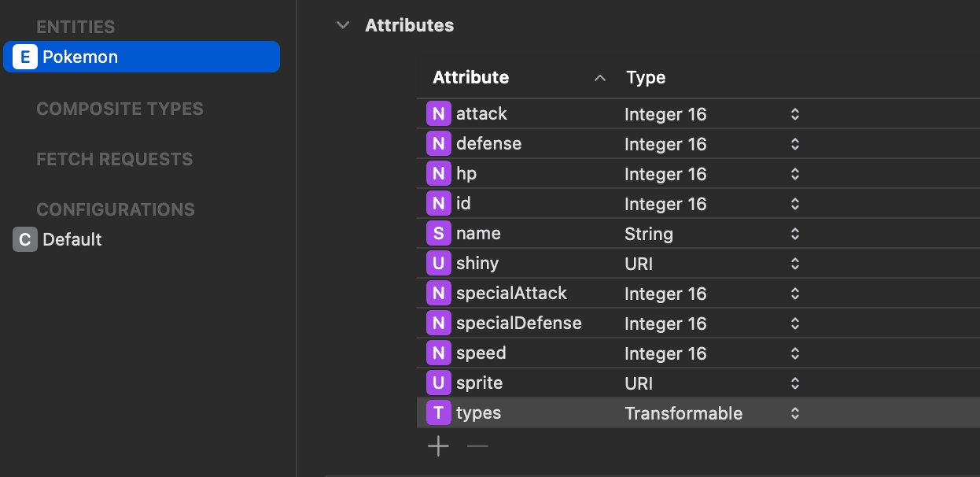Open Transformable type dropdown for types

795,413
